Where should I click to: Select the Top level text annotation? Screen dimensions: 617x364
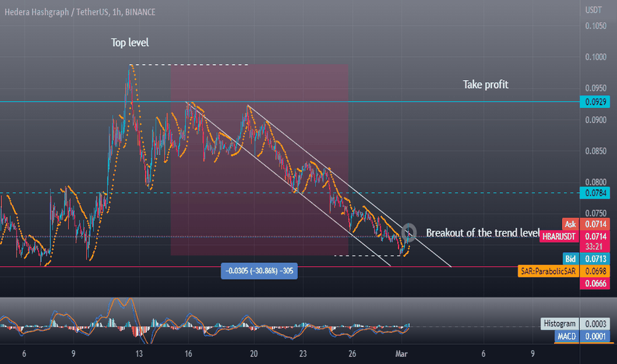point(130,42)
